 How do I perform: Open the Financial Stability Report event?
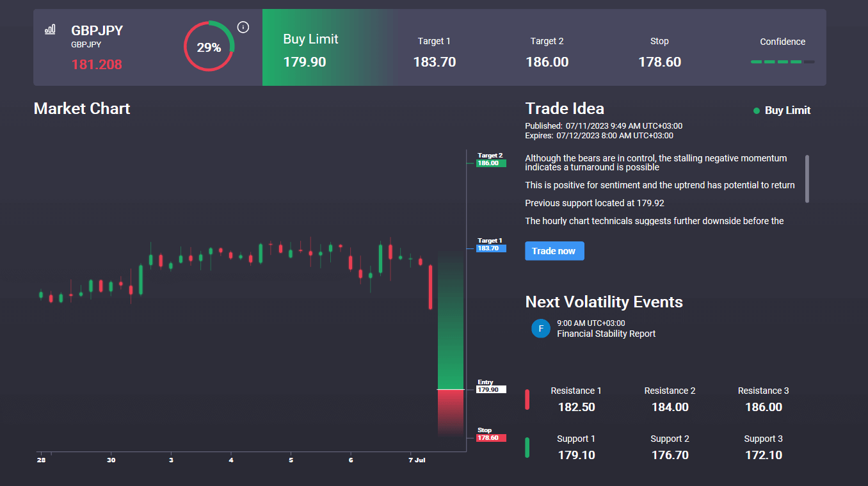coord(606,334)
